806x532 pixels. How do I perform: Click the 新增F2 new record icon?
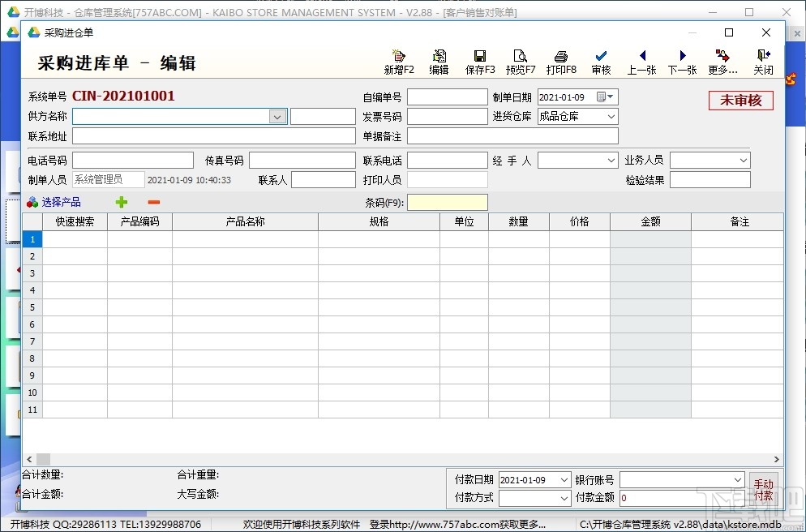tap(399, 55)
